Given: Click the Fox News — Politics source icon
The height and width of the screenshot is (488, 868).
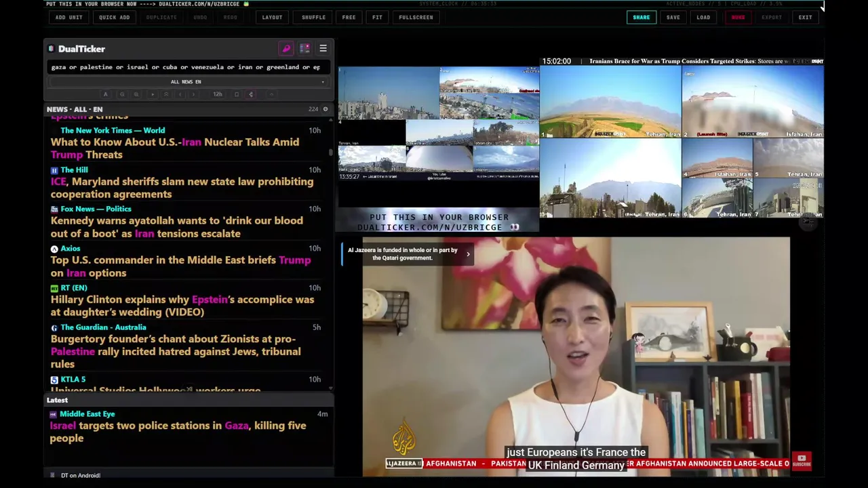Looking at the screenshot, I should tap(54, 209).
